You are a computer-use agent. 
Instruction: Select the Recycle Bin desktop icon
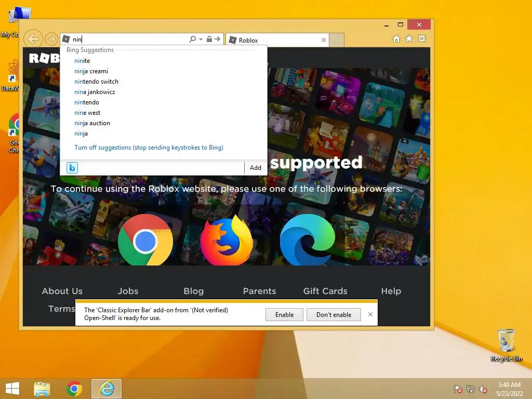(x=506, y=345)
